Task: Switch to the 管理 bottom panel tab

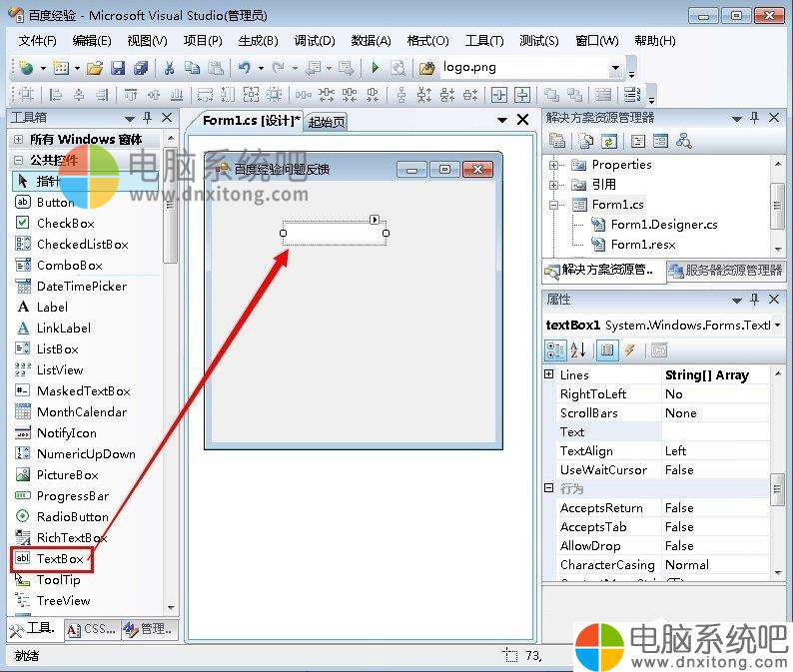Action: pos(149,629)
